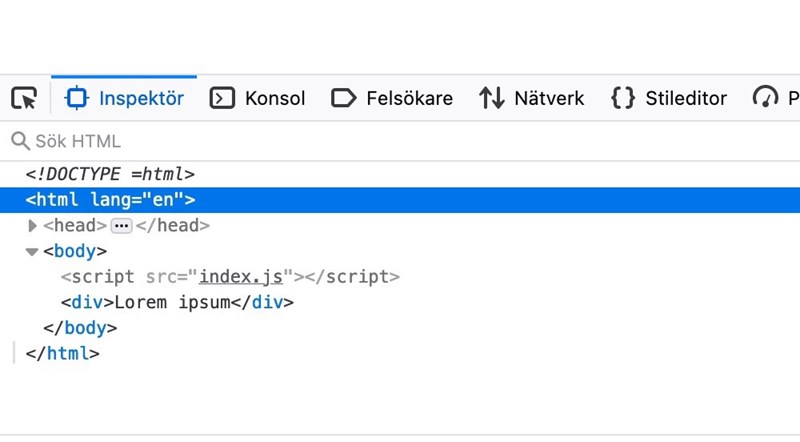800x442 pixels.
Task: Click the closing html tag
Action: [62, 353]
